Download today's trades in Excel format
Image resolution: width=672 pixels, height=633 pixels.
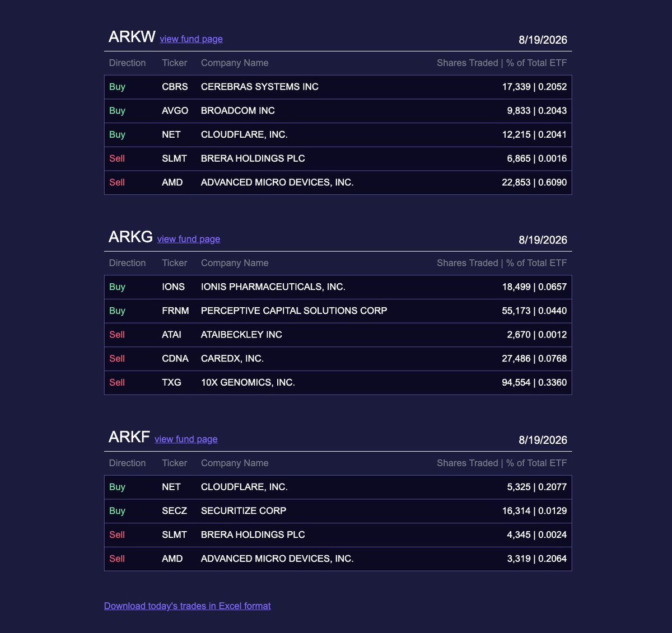click(x=188, y=606)
